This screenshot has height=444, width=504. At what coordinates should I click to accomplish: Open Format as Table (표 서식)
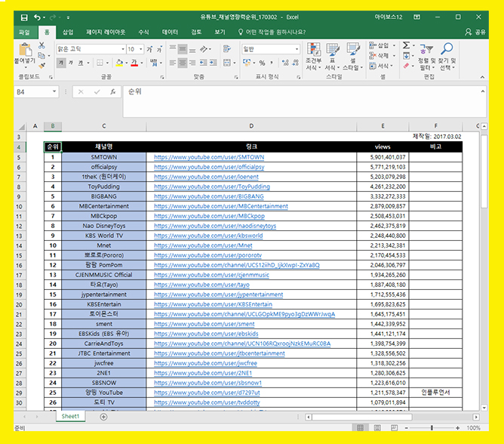[333, 57]
